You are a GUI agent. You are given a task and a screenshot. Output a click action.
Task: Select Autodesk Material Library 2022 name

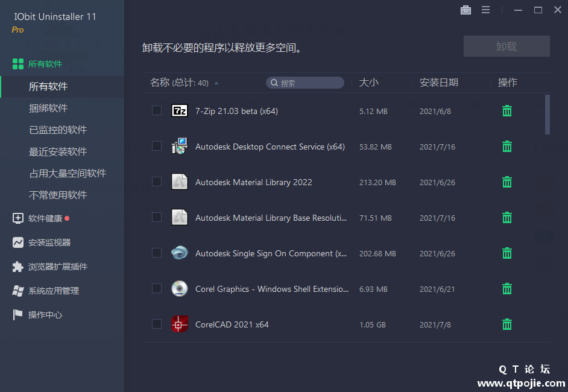pyautogui.click(x=254, y=182)
